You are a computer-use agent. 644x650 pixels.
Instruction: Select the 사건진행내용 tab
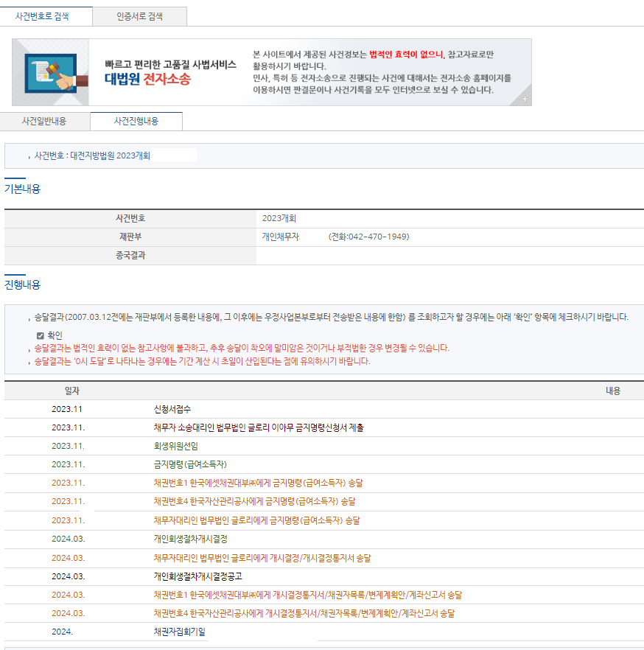click(x=136, y=121)
